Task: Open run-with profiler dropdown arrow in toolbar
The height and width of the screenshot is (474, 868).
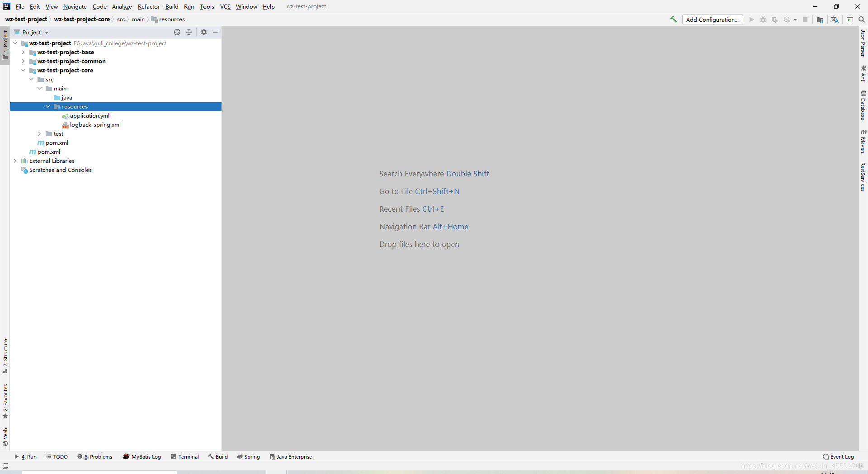Action: click(795, 19)
